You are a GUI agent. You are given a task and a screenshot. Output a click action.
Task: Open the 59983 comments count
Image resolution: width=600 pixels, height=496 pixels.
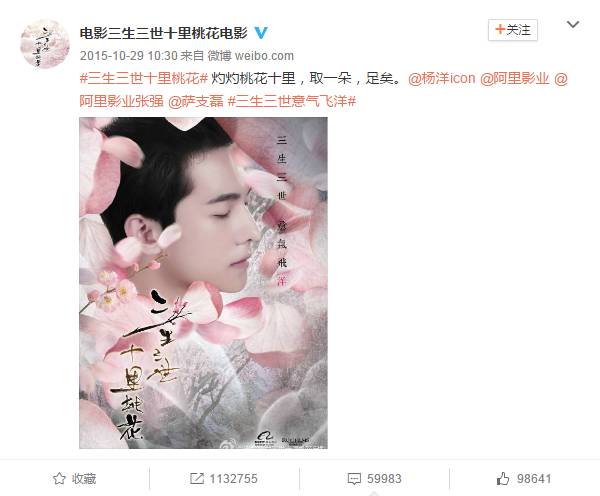[384, 479]
